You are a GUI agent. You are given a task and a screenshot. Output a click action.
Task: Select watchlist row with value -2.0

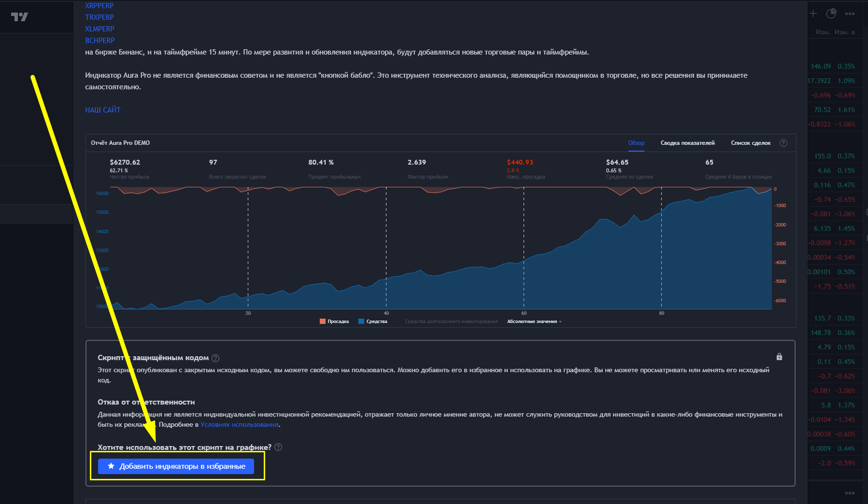click(x=835, y=463)
